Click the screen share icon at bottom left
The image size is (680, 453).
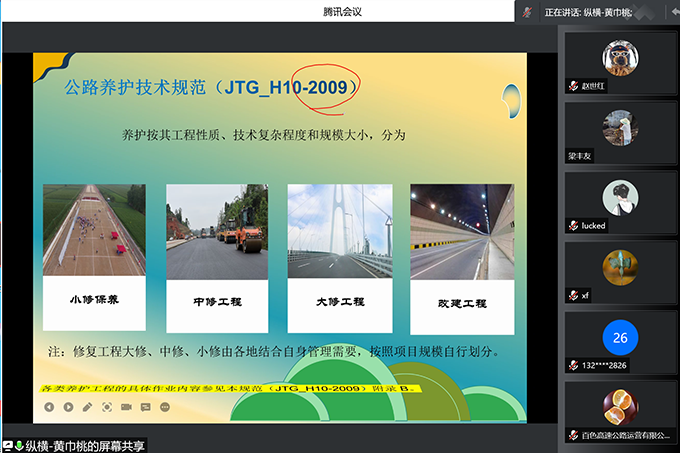pos(8,446)
